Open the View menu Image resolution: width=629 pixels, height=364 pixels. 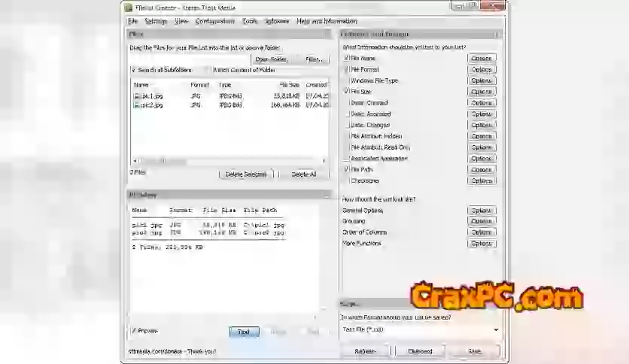click(181, 21)
